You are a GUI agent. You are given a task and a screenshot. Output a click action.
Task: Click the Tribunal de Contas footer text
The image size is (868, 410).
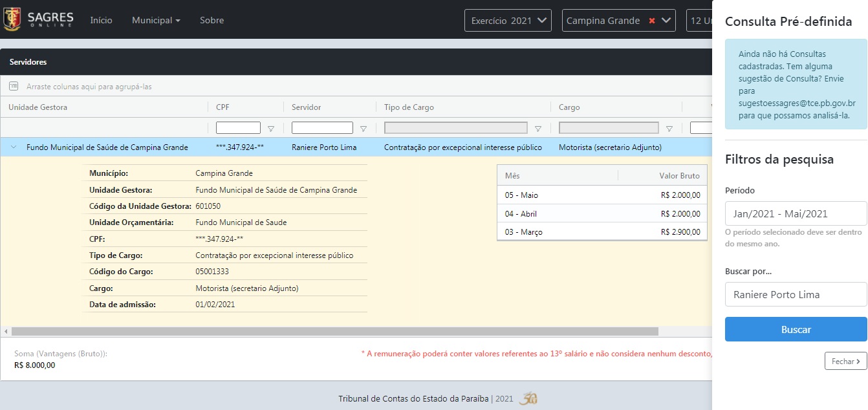(x=413, y=398)
